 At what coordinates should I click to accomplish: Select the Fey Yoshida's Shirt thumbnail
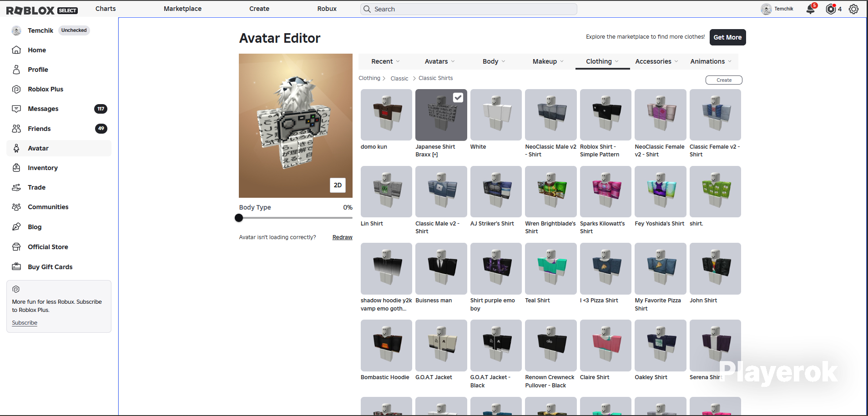661,191
